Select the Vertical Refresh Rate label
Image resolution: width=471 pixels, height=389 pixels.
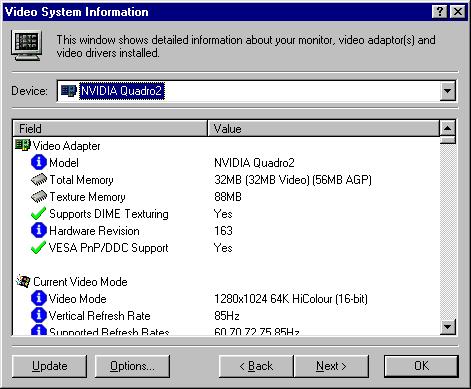[x=100, y=316]
